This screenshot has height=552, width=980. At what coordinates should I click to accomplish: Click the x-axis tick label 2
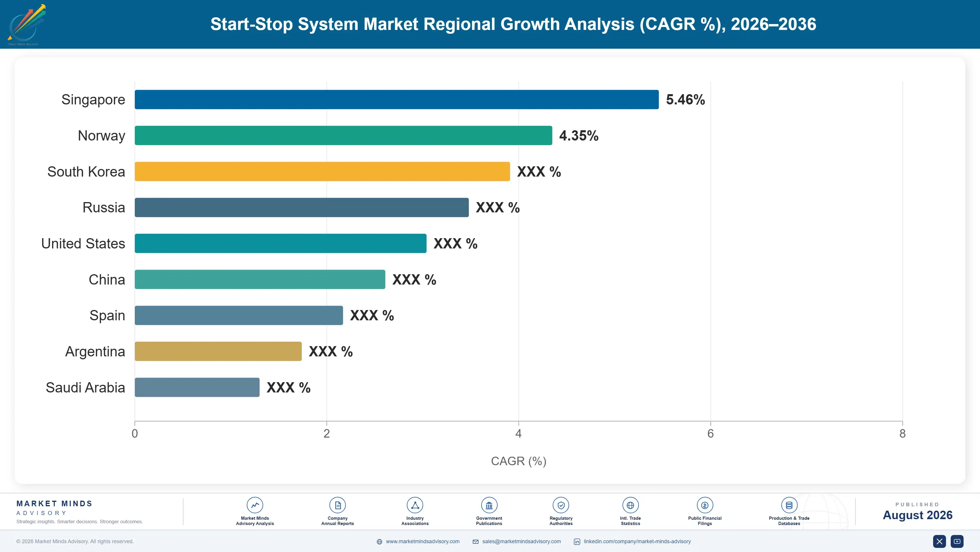[x=326, y=434]
